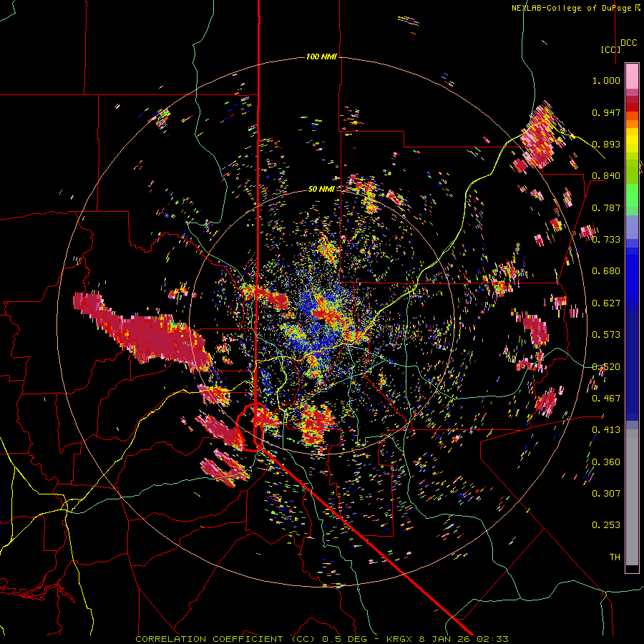Image resolution: width=644 pixels, height=644 pixels.
Task: Click the DCC label above color bar
Action: pos(628,43)
